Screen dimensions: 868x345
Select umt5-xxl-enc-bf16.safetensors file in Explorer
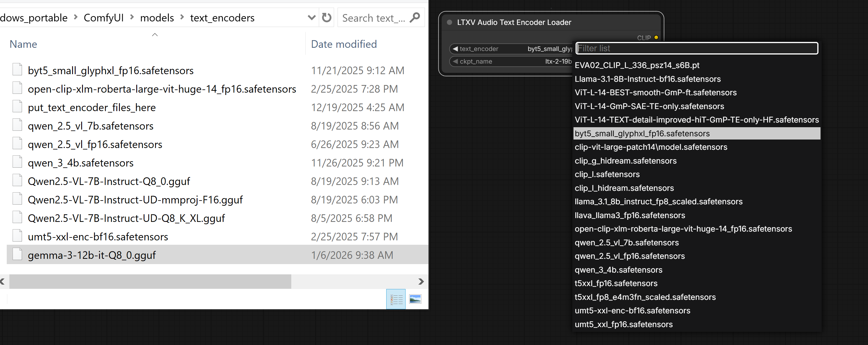click(98, 237)
